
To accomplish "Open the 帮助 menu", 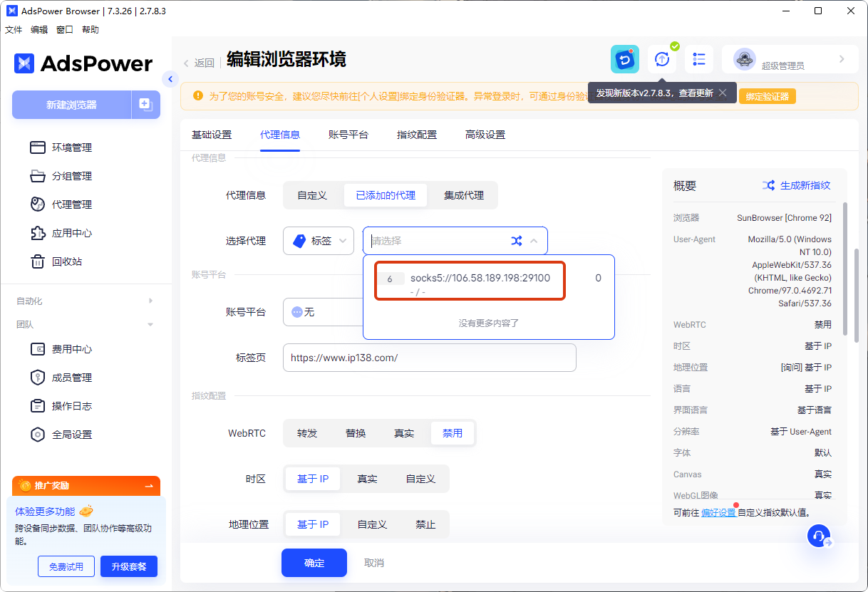I will coord(91,30).
